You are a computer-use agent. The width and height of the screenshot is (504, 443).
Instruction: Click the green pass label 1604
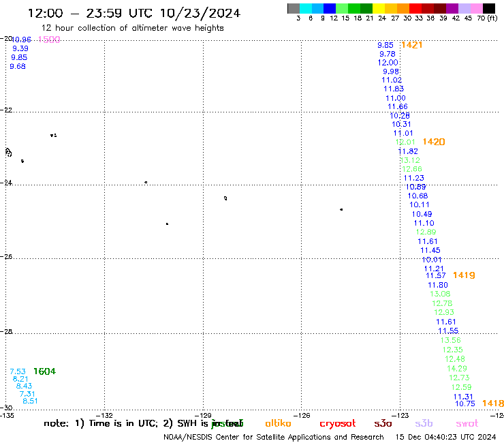pos(45,371)
